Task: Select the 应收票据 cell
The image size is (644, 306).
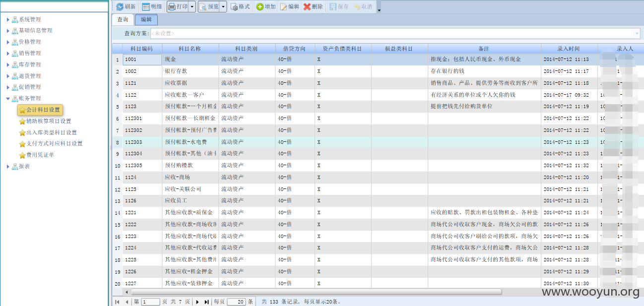Action: [191, 83]
